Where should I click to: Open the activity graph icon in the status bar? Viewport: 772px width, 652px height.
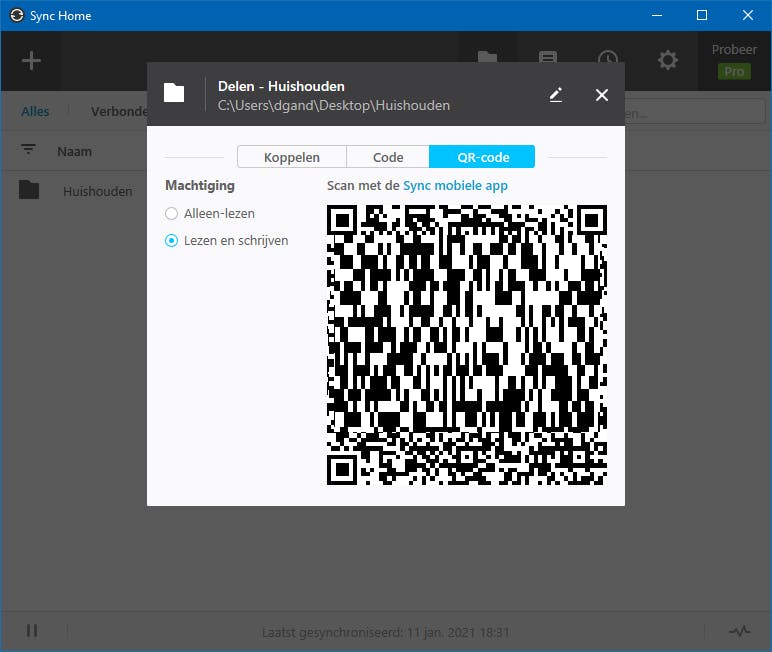pos(740,631)
